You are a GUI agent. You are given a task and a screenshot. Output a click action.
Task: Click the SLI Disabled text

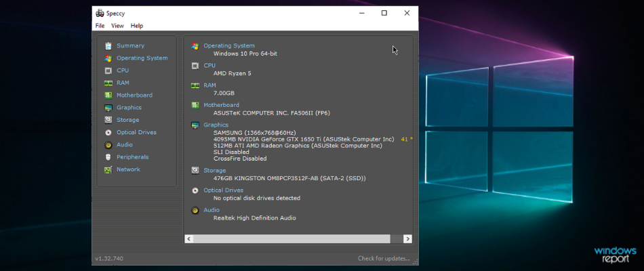coord(231,152)
